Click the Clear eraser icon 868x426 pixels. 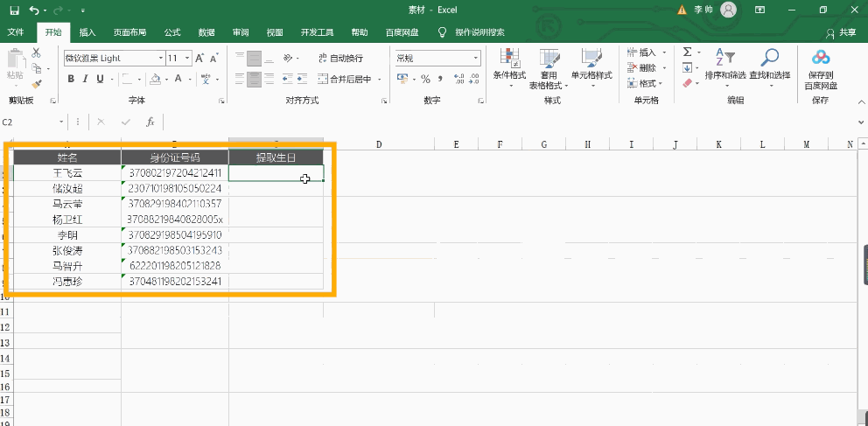(x=688, y=83)
